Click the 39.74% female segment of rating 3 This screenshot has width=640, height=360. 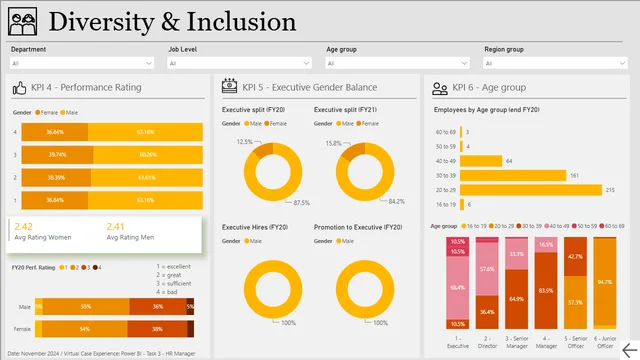pyautogui.click(x=57, y=155)
